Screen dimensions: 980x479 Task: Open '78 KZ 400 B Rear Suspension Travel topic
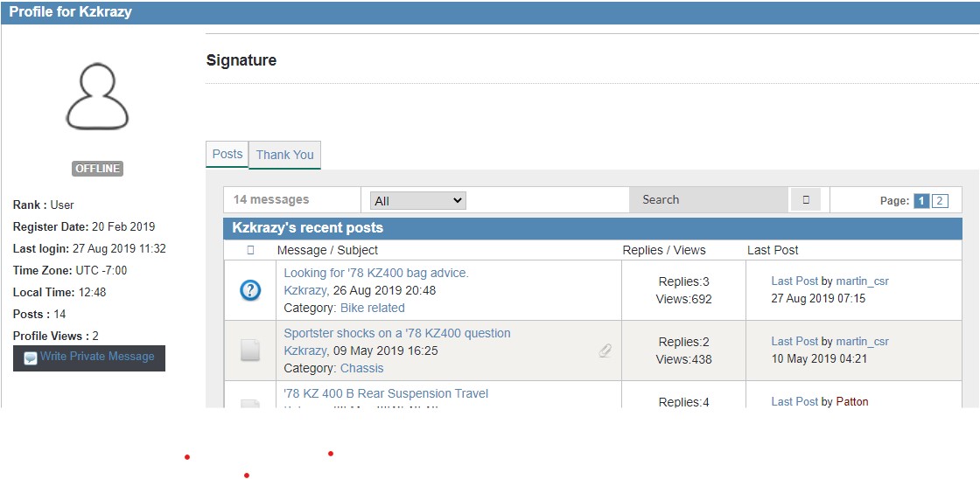click(386, 393)
